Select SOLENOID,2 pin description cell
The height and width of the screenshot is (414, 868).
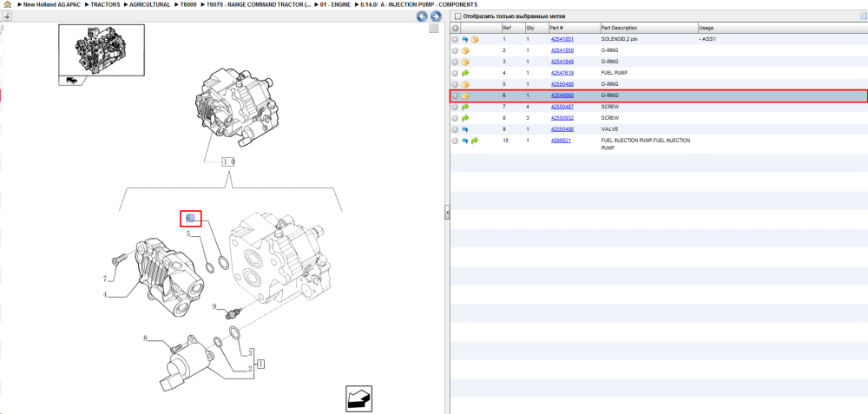click(x=620, y=39)
